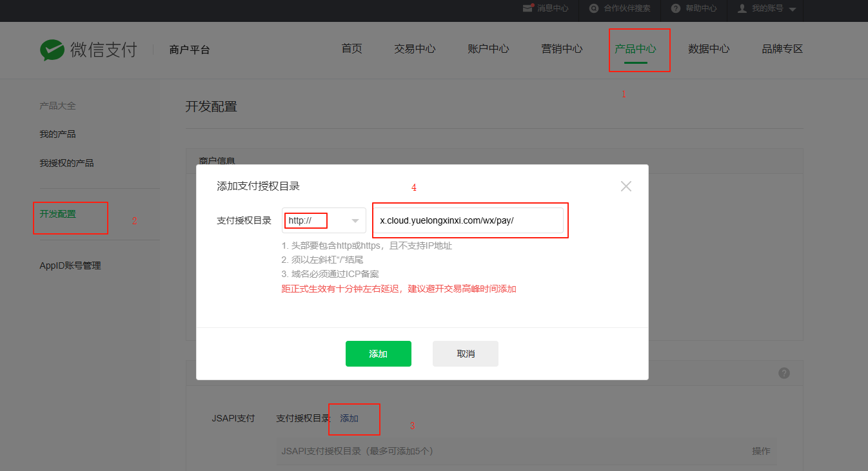Image resolution: width=868 pixels, height=471 pixels.
Task: Click the gray help question mark icon
Action: point(784,373)
